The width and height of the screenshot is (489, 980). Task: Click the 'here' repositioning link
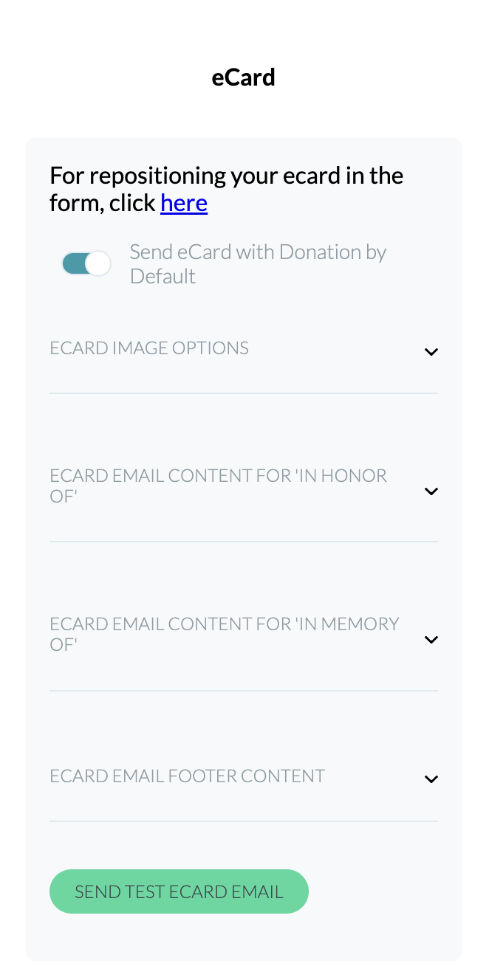point(183,202)
